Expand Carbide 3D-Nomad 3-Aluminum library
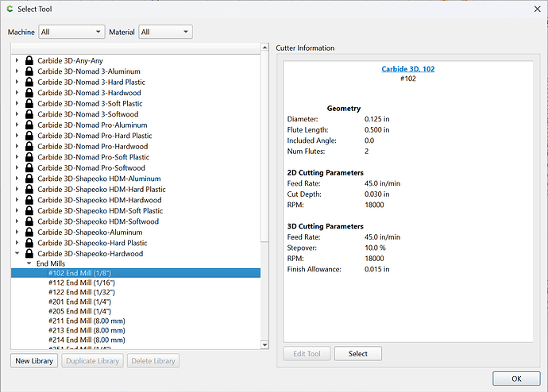This screenshot has height=392, width=548. 17,71
